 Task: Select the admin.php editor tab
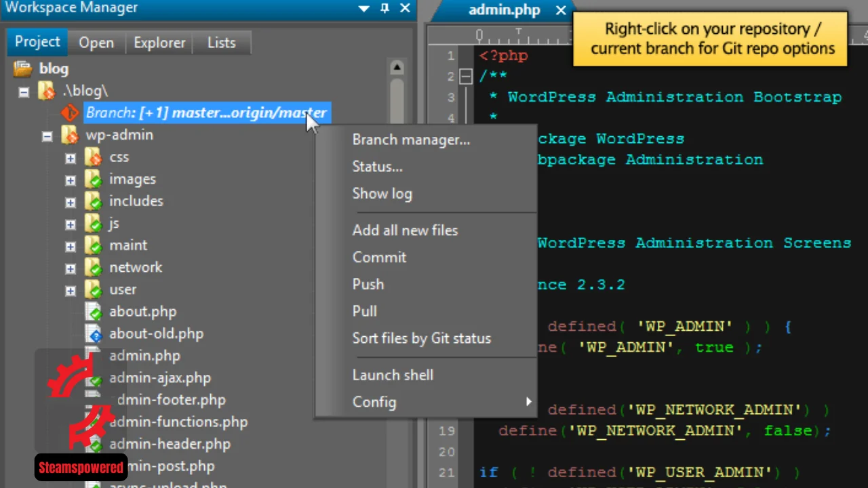coord(505,10)
